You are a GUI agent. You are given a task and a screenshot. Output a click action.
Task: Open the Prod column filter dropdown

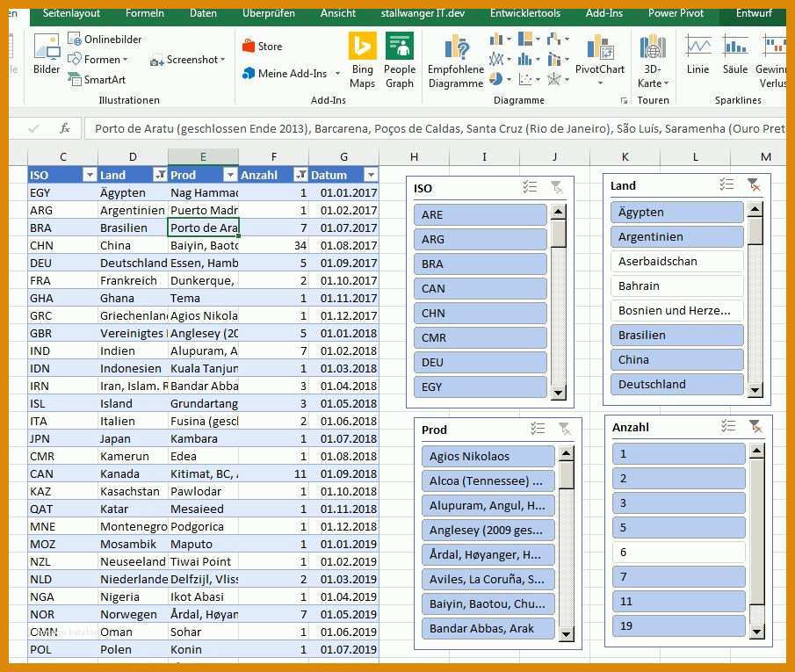[231, 175]
